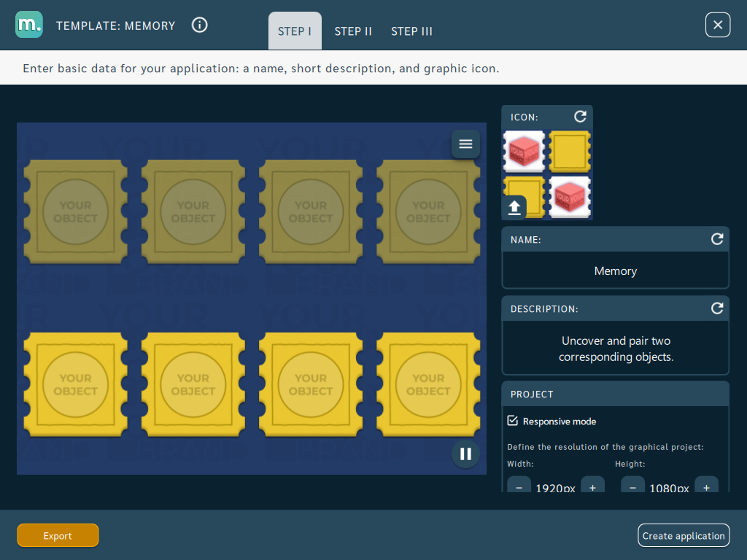Switch to the STEP I tab
This screenshot has height=560, width=747.
(295, 31)
